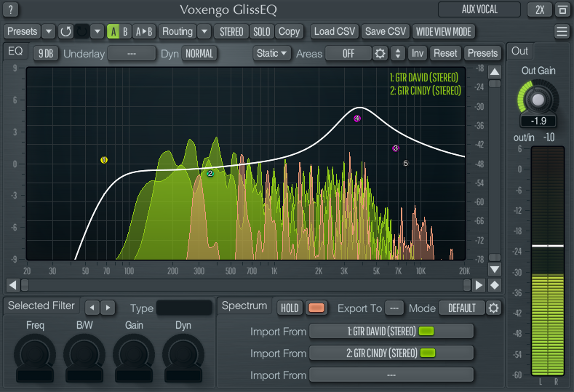Click the undo arrow icon

coord(65,31)
